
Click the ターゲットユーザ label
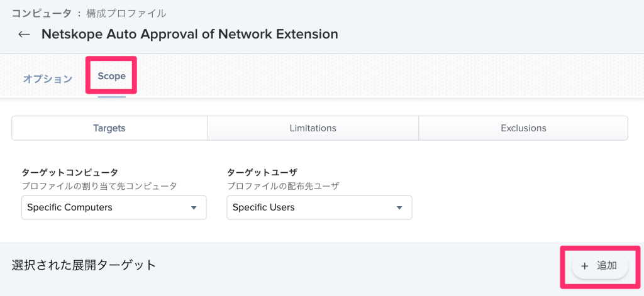pos(262,172)
